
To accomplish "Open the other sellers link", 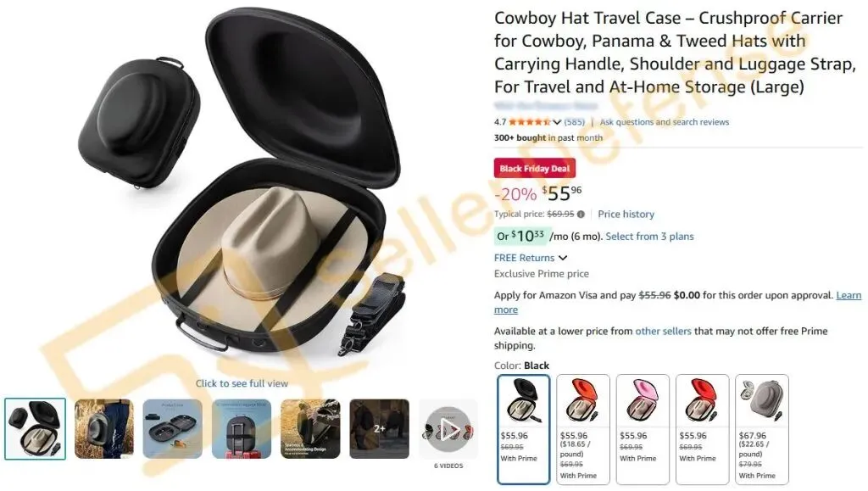I will (663, 331).
